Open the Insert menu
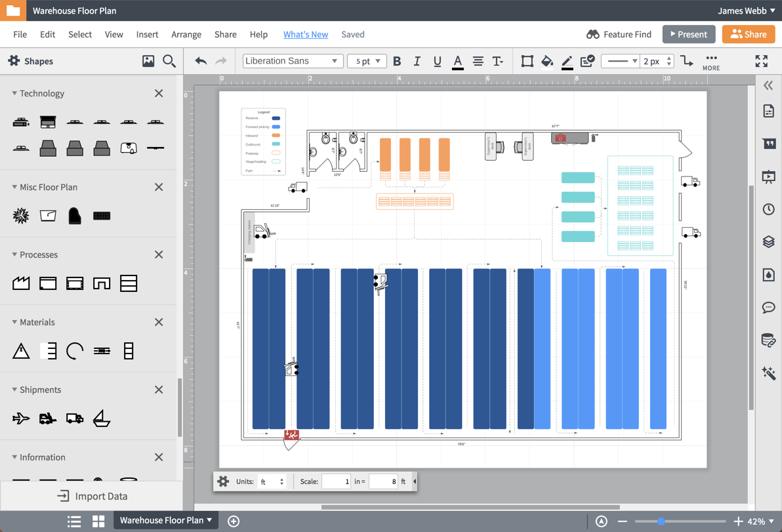Viewport: 782px width, 532px height. [147, 34]
